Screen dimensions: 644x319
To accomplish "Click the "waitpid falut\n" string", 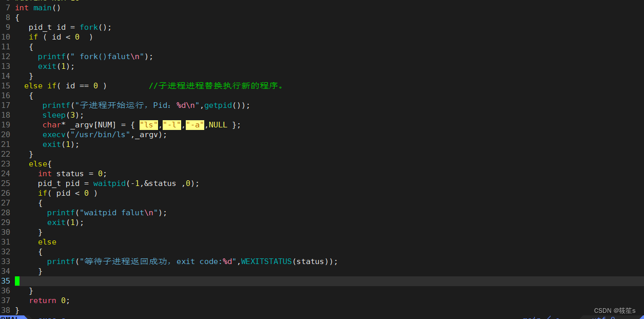I will [119, 213].
